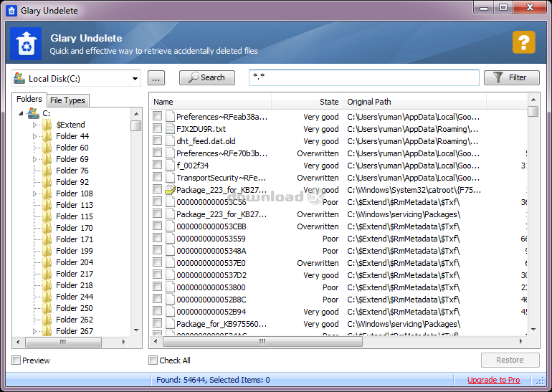Click the C: drive icon in tree

pyautogui.click(x=34, y=113)
